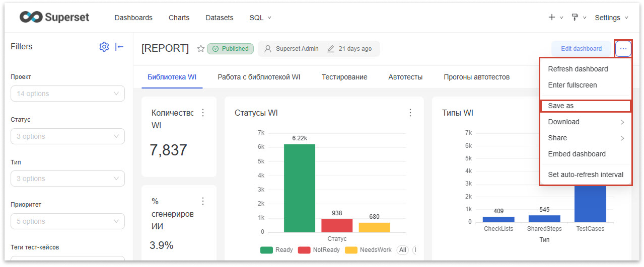Toggle the NotReady legend series
The width and height of the screenshot is (644, 267).
pos(319,250)
